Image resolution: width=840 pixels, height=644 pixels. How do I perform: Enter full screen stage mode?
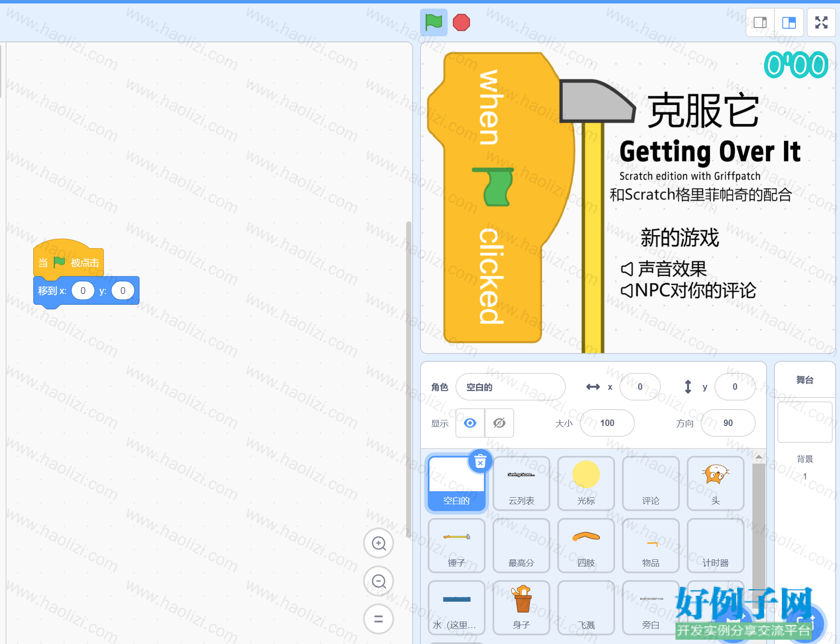pyautogui.click(x=821, y=22)
